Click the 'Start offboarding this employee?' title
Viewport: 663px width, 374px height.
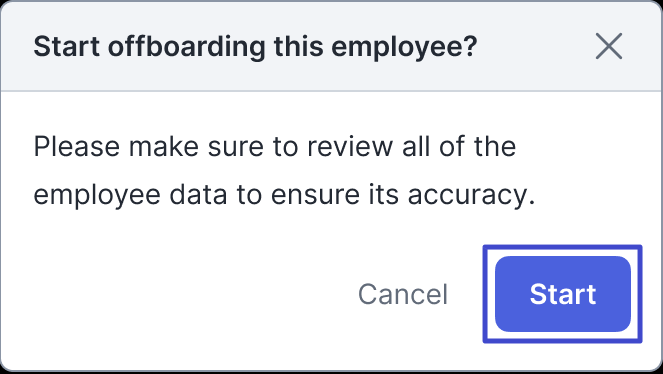pos(255,46)
